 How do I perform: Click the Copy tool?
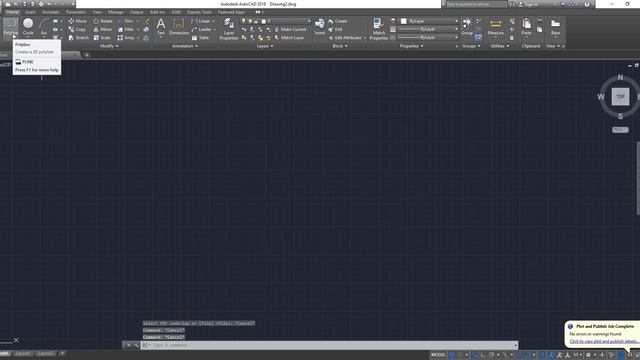coord(77,29)
